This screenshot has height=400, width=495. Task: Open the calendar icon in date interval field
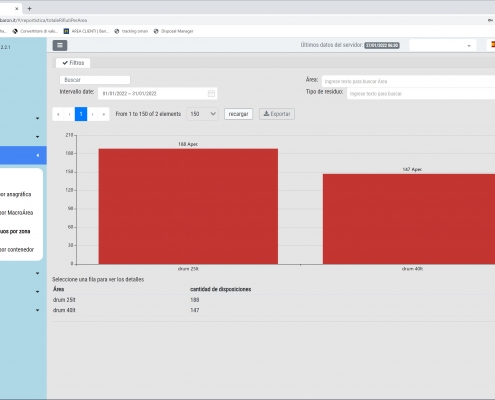(211, 93)
